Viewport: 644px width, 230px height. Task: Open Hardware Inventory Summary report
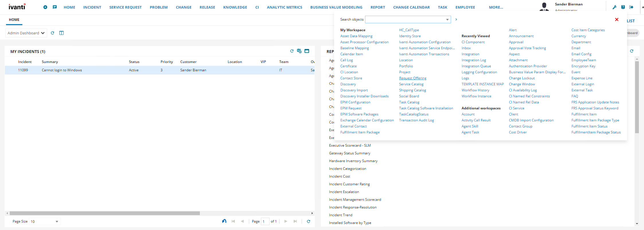pyautogui.click(x=353, y=161)
